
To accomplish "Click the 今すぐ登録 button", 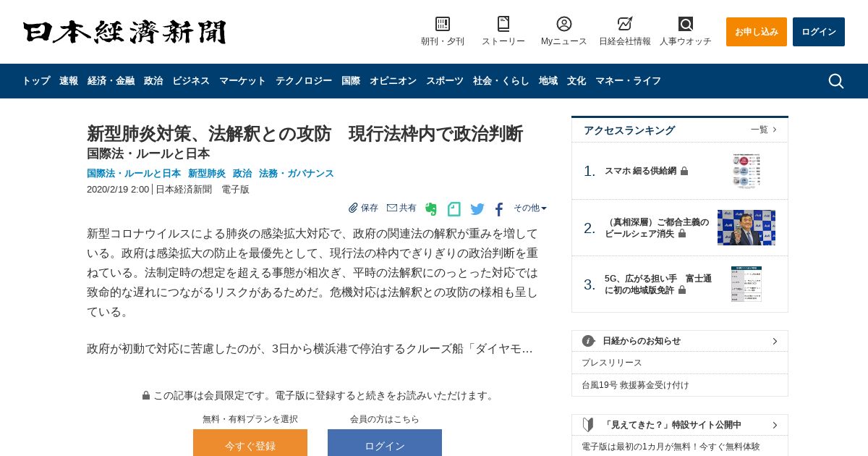I will click(x=250, y=443).
